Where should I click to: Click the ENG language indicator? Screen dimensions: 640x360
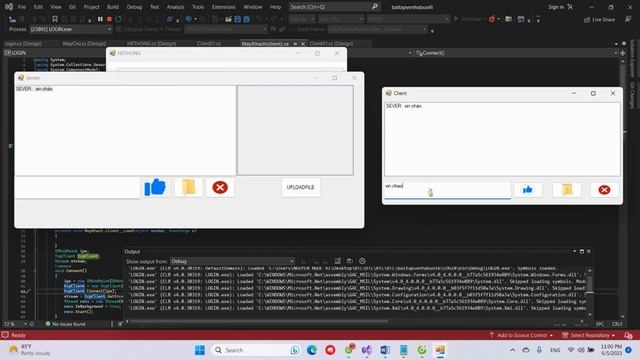555,350
